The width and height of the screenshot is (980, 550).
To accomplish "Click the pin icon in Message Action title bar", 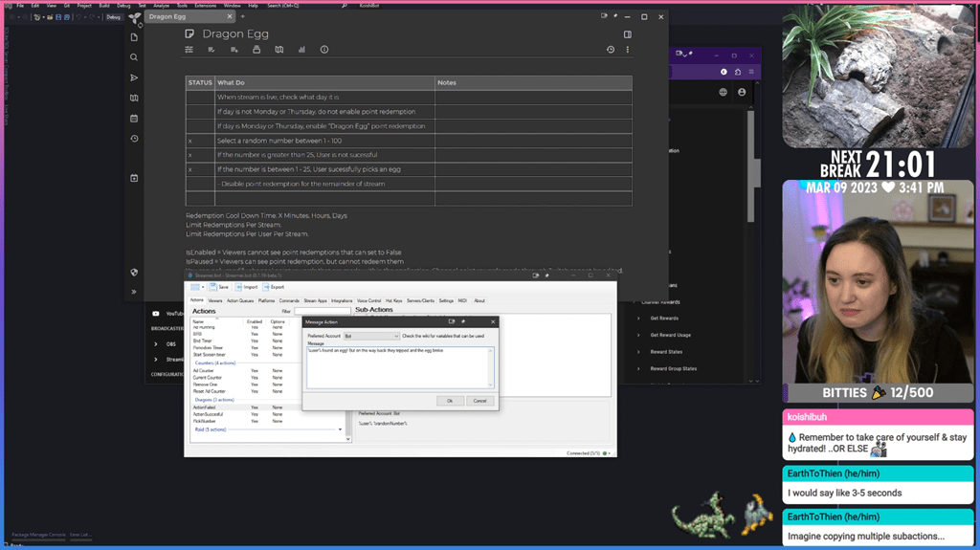I will pos(463,322).
